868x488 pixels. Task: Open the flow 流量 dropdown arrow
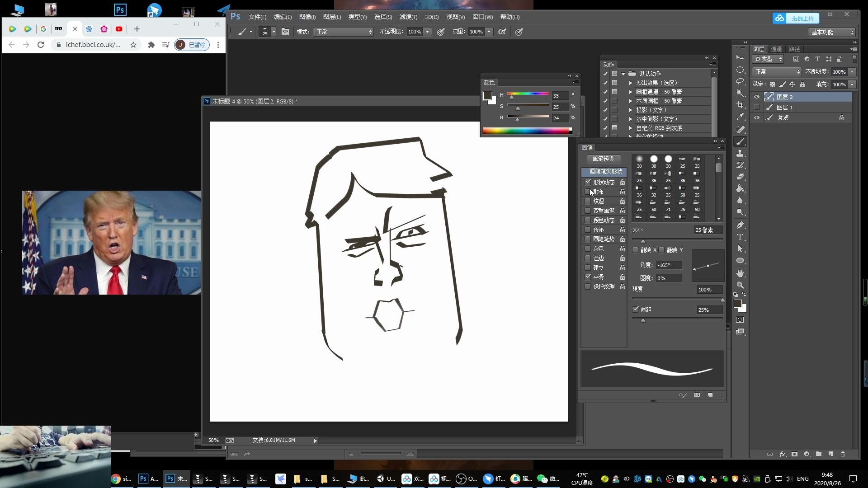(x=489, y=32)
